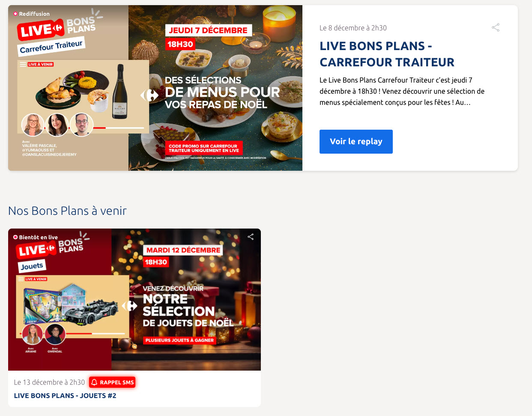Click the red dot of the Rediffusion badge
Screen dimensions: 532x416
[x=15, y=14]
